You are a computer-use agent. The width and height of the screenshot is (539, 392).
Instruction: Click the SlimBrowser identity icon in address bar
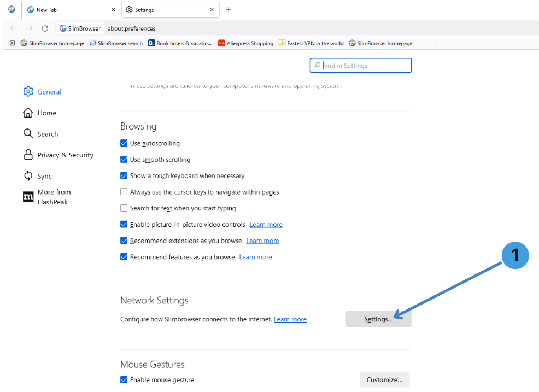(x=62, y=28)
